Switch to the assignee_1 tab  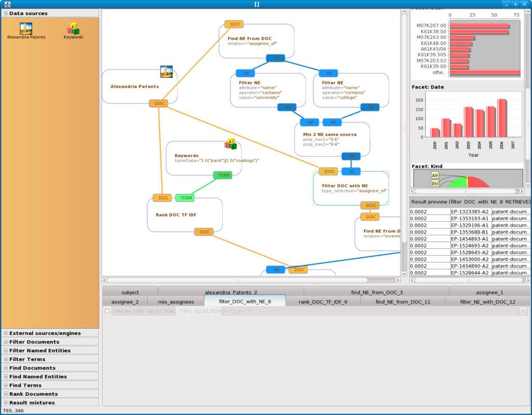pyautogui.click(x=489, y=292)
